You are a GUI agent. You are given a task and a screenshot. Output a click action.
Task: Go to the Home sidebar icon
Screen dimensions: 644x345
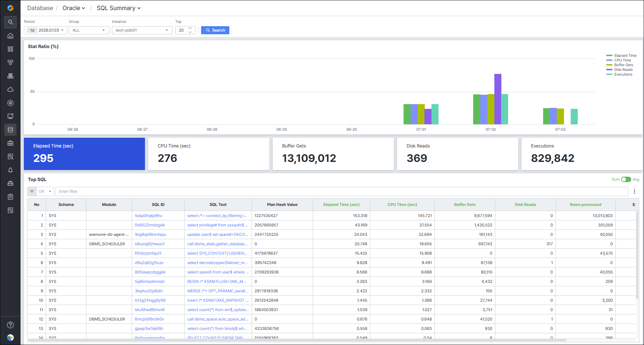coord(10,36)
